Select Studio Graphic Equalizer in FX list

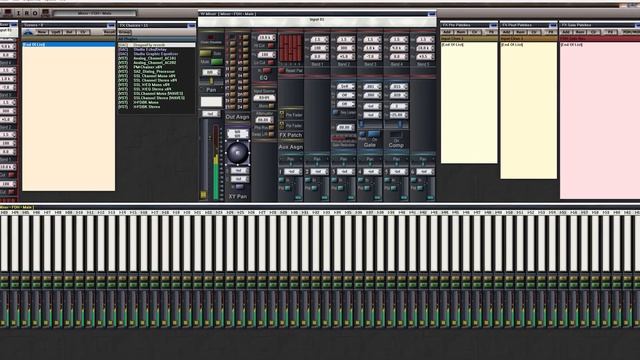point(156,54)
